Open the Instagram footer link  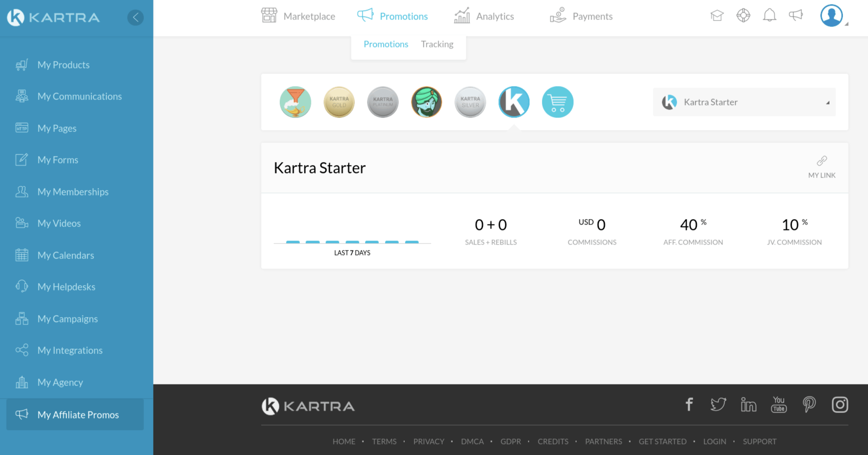840,404
